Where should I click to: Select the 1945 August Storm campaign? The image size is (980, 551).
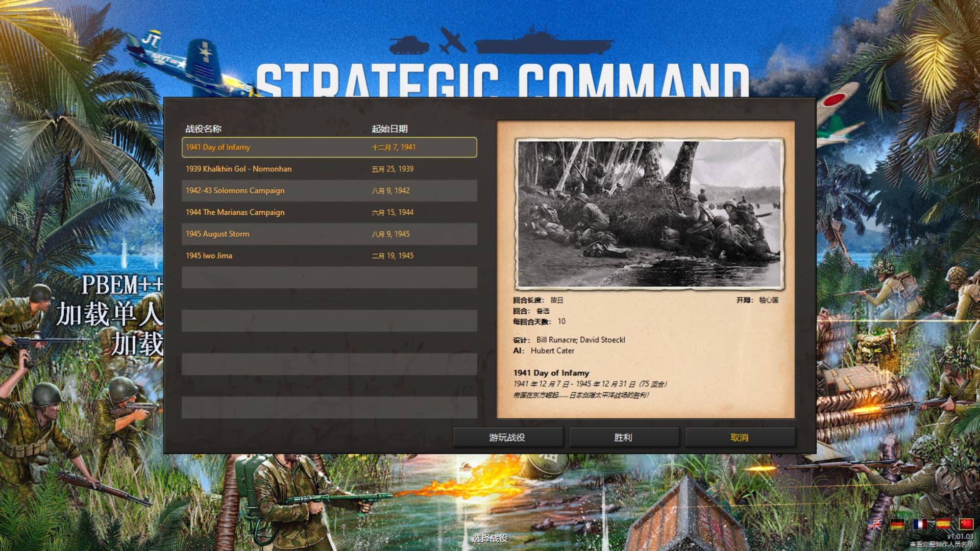click(329, 234)
